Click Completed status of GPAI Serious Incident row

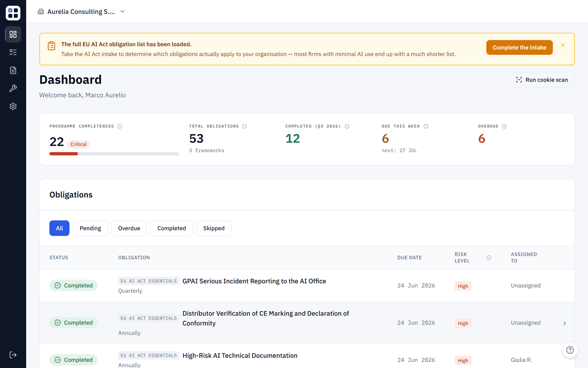(x=73, y=286)
